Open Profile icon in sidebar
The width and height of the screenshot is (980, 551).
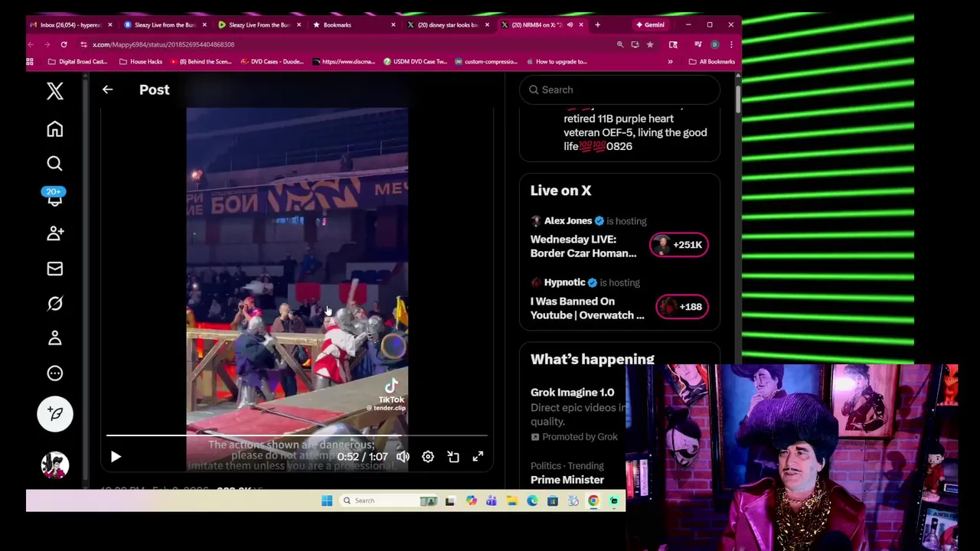54,338
